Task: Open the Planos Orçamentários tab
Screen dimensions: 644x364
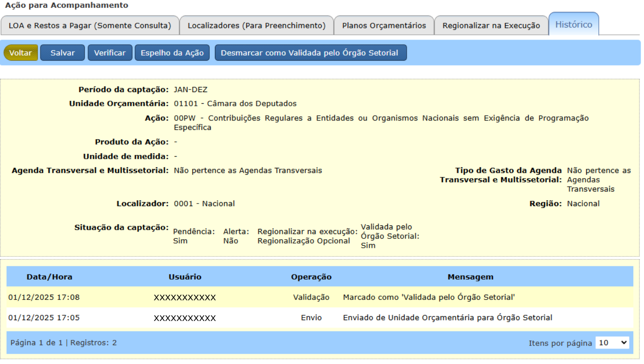Action: pos(383,26)
